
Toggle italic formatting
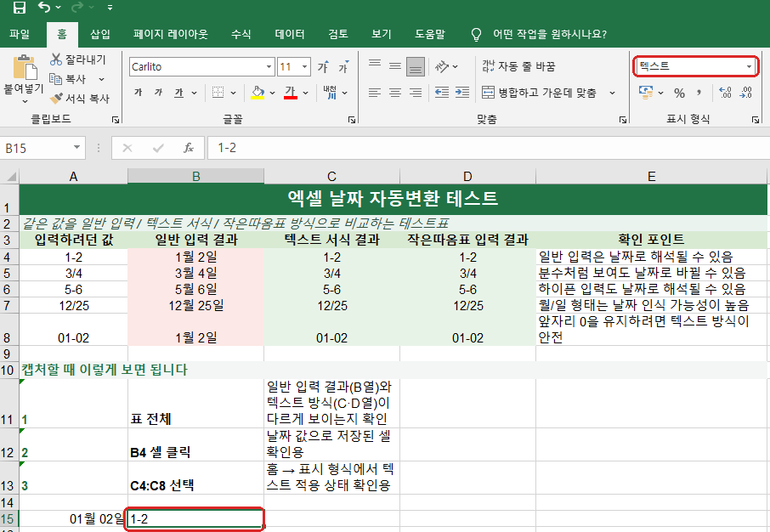pos(158,93)
